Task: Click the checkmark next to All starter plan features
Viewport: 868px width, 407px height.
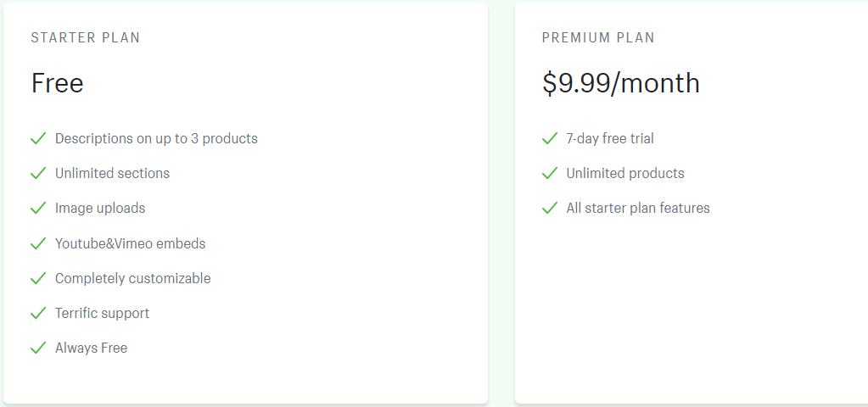Action: 550,208
